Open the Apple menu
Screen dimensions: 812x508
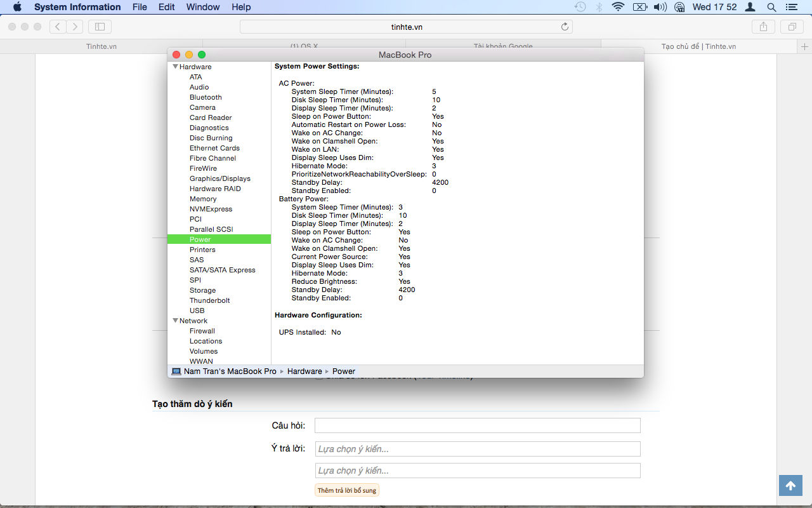point(17,7)
